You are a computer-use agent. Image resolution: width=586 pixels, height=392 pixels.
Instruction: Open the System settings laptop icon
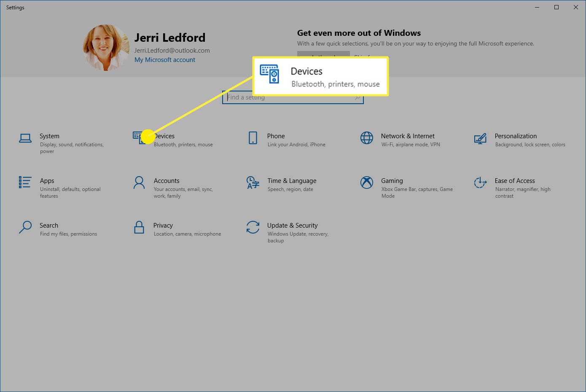(25, 138)
